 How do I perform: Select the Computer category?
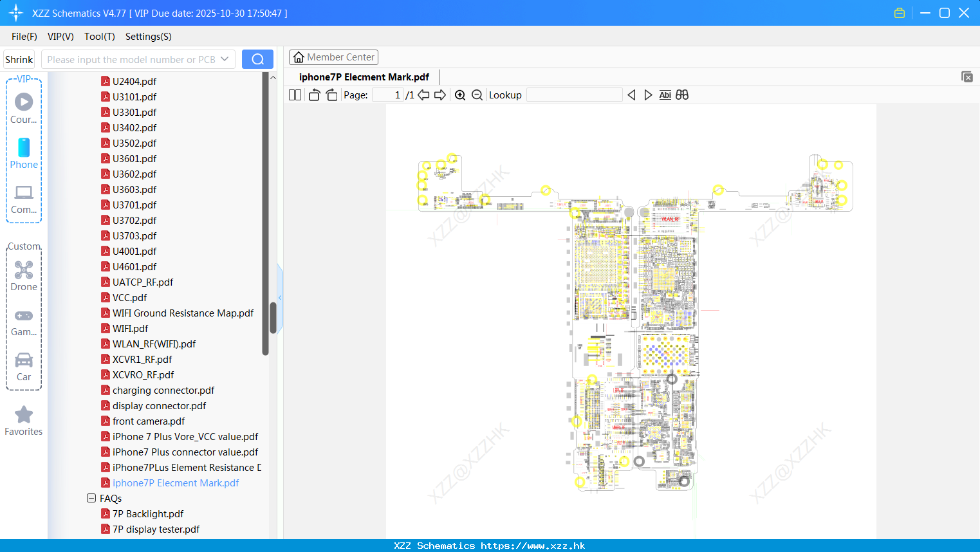pos(24,199)
